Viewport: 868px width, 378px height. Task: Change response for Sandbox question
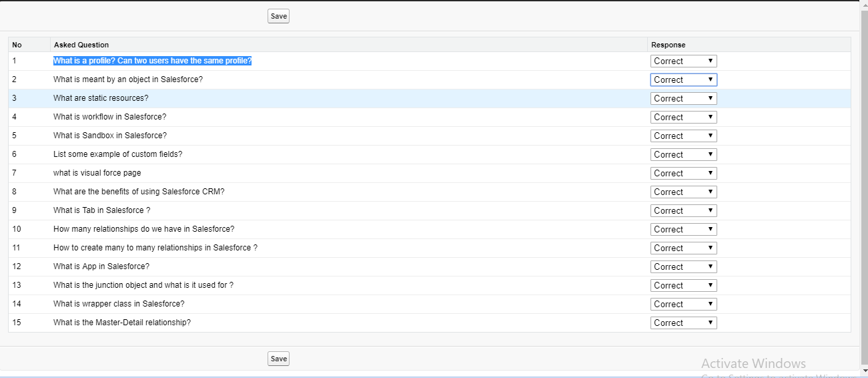[x=683, y=136]
